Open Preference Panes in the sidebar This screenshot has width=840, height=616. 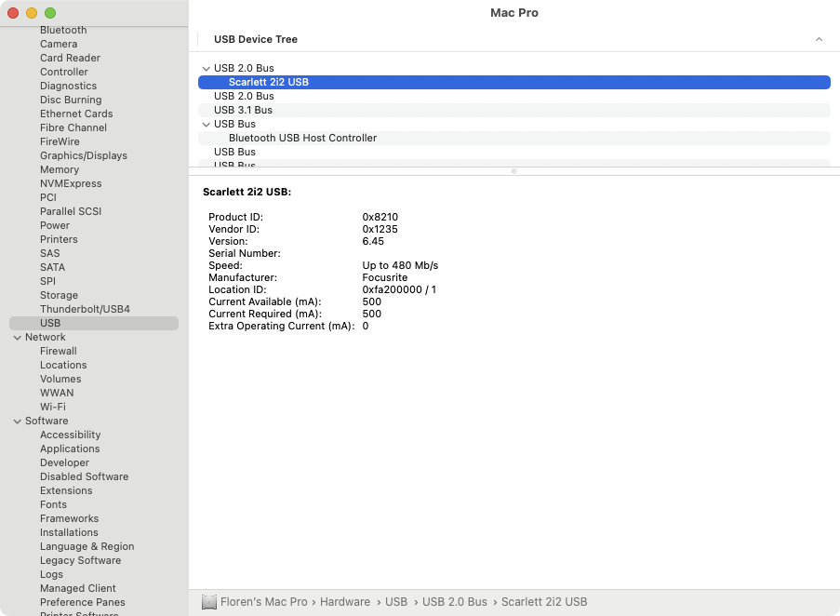pyautogui.click(x=83, y=601)
